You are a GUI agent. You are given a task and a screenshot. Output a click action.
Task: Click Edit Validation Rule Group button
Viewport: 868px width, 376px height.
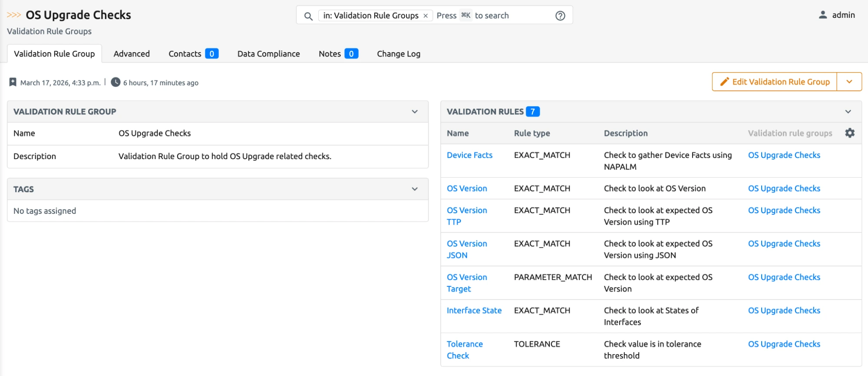[x=775, y=82]
